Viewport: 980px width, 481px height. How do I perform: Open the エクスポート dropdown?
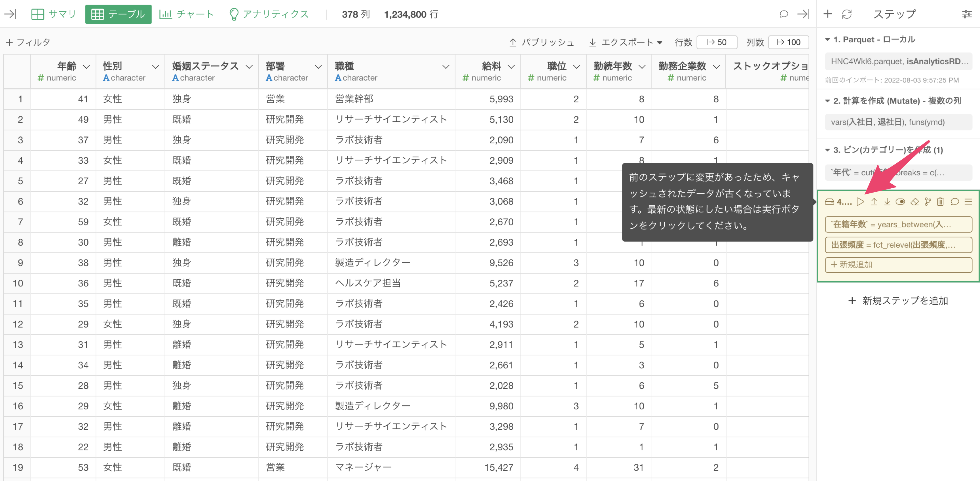point(626,42)
